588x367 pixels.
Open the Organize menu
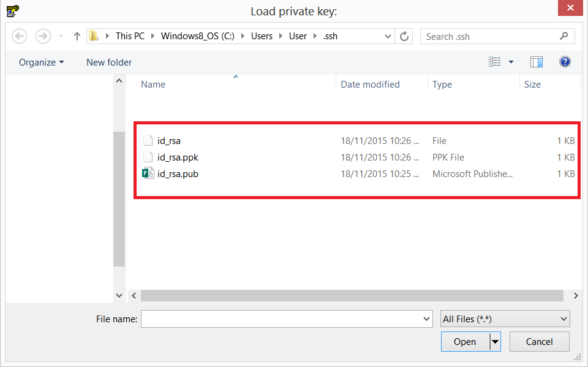(x=41, y=62)
